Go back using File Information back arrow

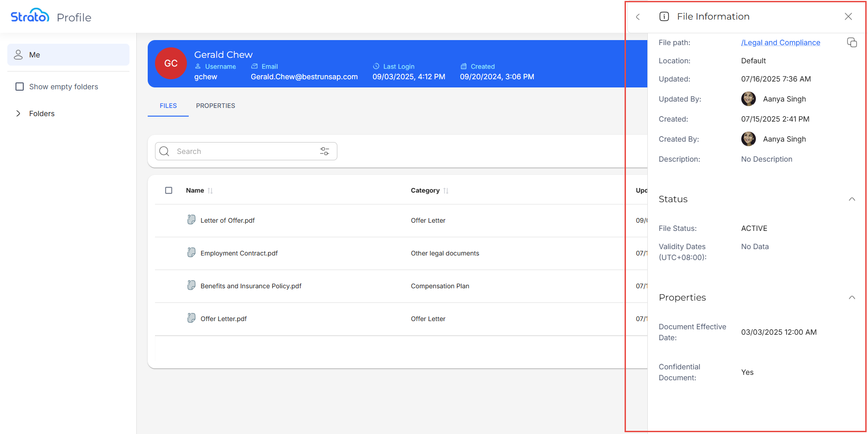click(x=638, y=17)
